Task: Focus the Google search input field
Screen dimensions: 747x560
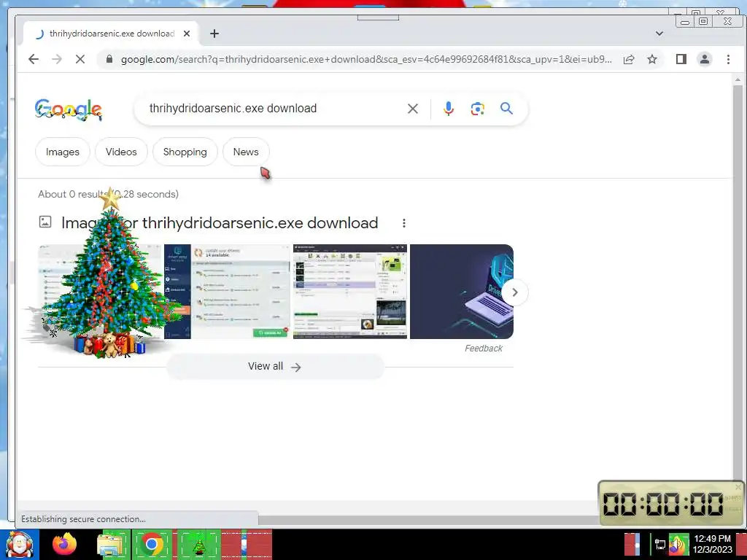Action: click(x=275, y=109)
